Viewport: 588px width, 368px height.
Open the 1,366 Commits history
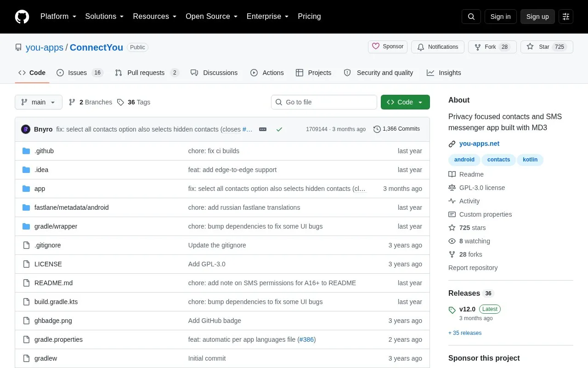tap(397, 129)
